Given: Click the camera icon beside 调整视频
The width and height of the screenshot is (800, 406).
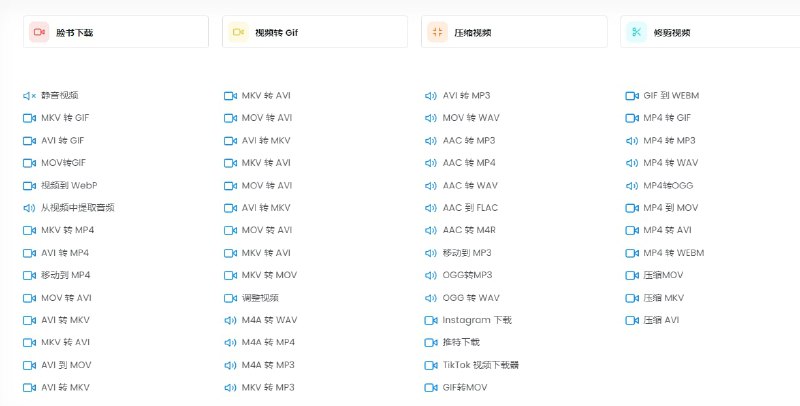Looking at the screenshot, I should point(230,298).
